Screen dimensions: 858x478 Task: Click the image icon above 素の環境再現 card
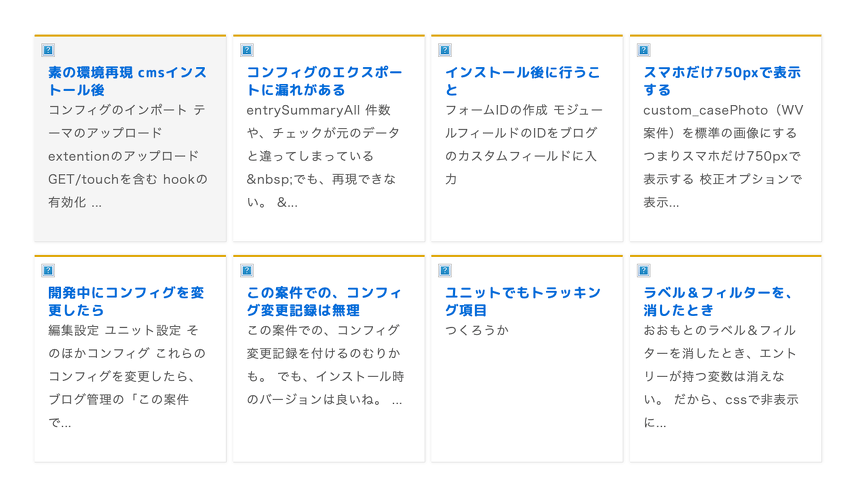pos(48,50)
